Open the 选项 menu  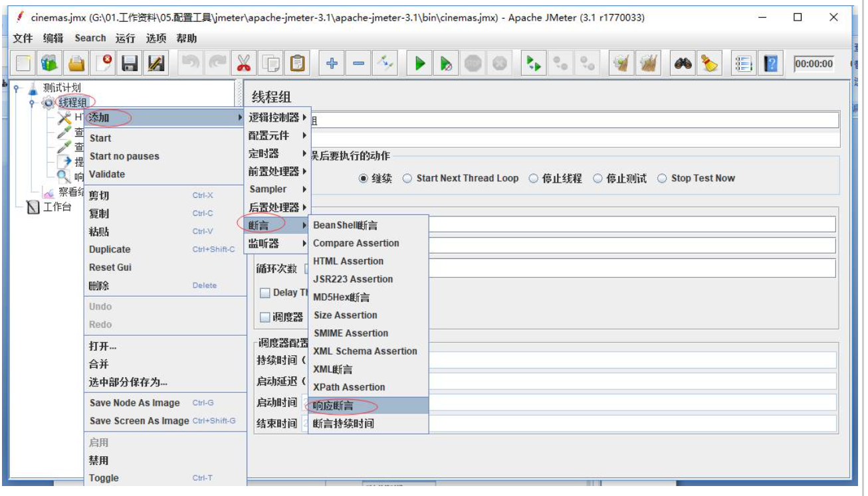coord(156,39)
